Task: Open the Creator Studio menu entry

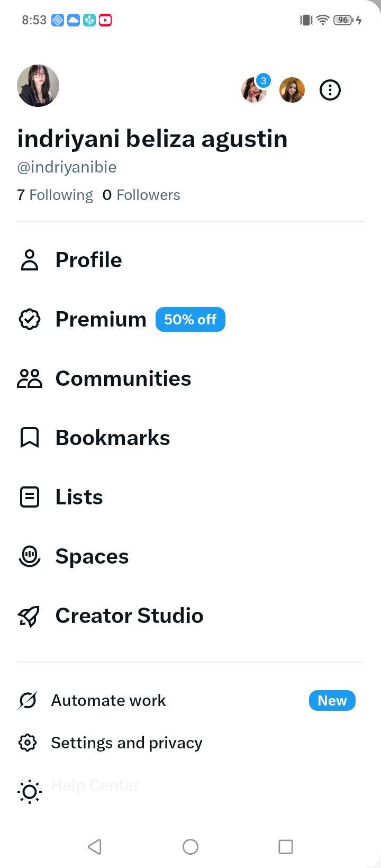Action: [190, 616]
